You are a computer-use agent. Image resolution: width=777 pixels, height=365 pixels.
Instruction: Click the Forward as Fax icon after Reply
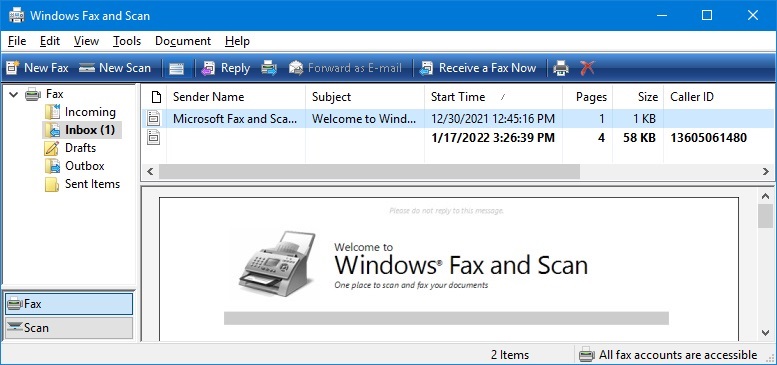click(269, 68)
